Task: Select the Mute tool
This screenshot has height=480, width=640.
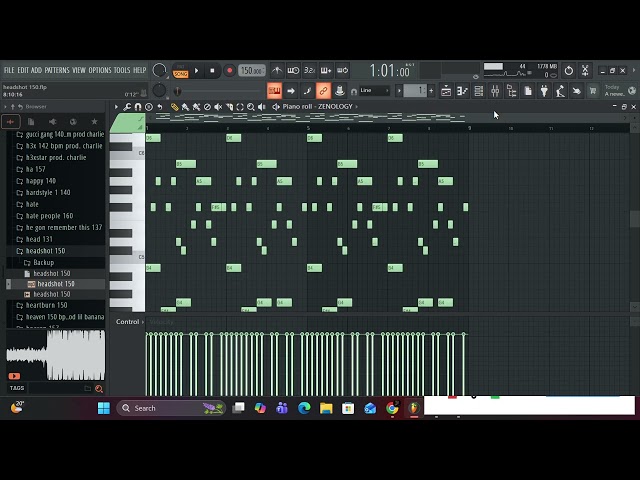Action: (218, 107)
